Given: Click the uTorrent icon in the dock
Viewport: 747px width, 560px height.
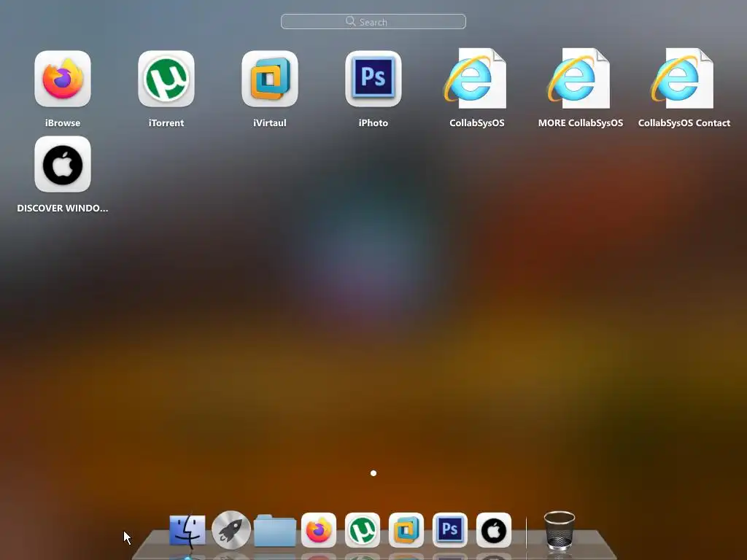Looking at the screenshot, I should pyautogui.click(x=363, y=530).
